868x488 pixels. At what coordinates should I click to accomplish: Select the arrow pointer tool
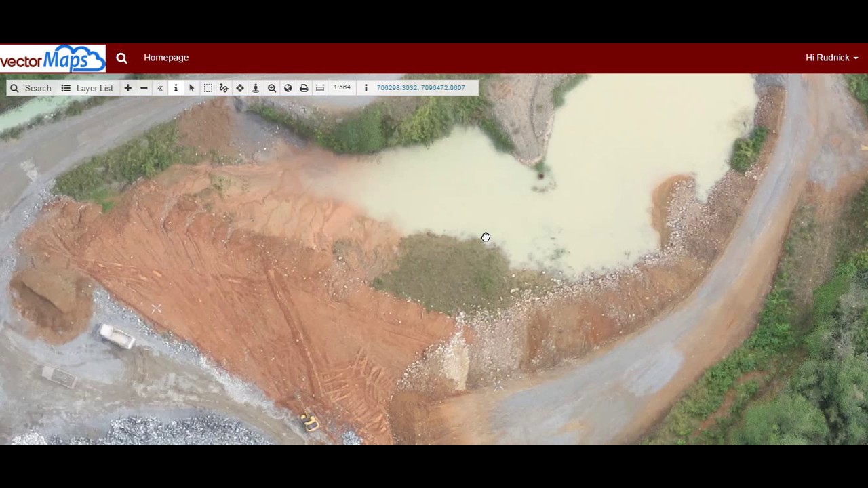pos(192,88)
